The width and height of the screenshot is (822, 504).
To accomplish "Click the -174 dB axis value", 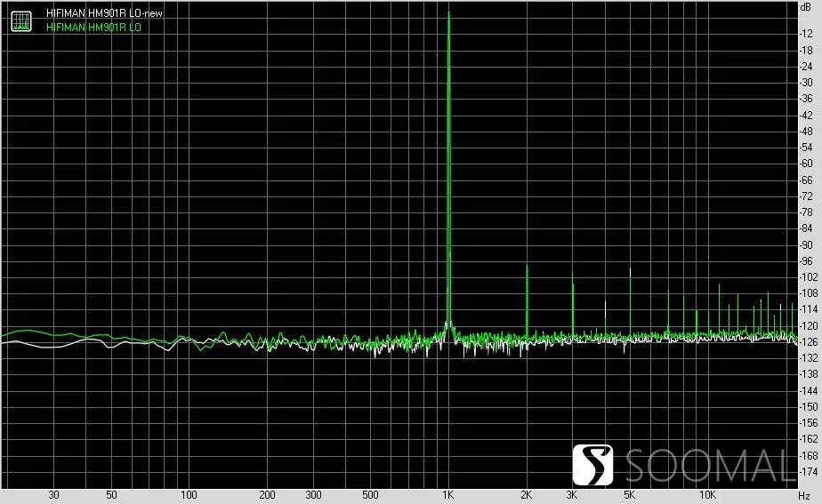I will (x=808, y=472).
